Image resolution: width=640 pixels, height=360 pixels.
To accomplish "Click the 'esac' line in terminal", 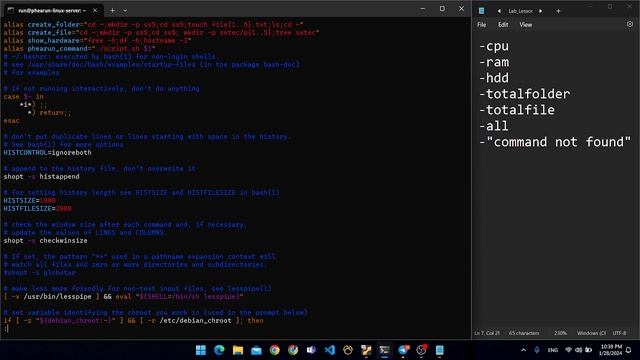I will click(x=11, y=121).
